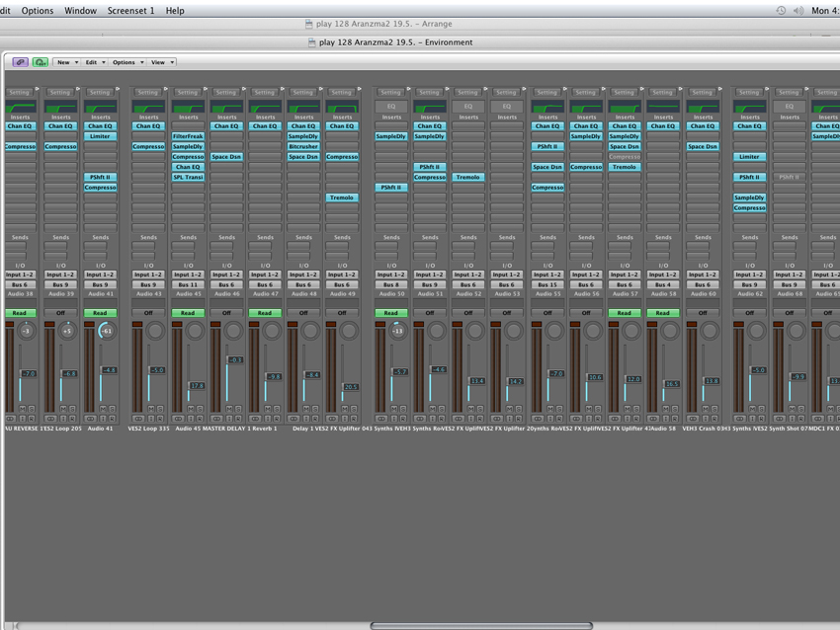Click the empty first send slot on Audio 47

coord(261,246)
